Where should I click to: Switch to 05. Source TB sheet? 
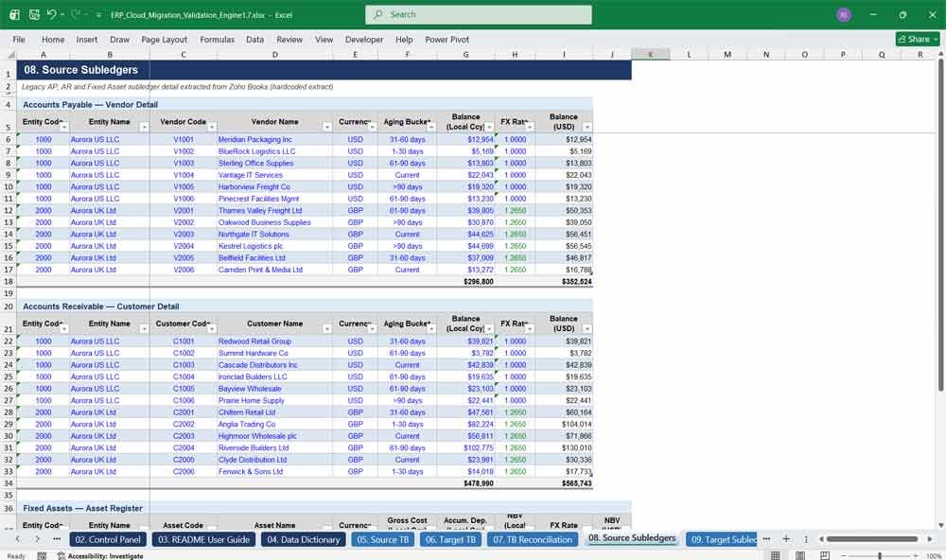coord(382,539)
